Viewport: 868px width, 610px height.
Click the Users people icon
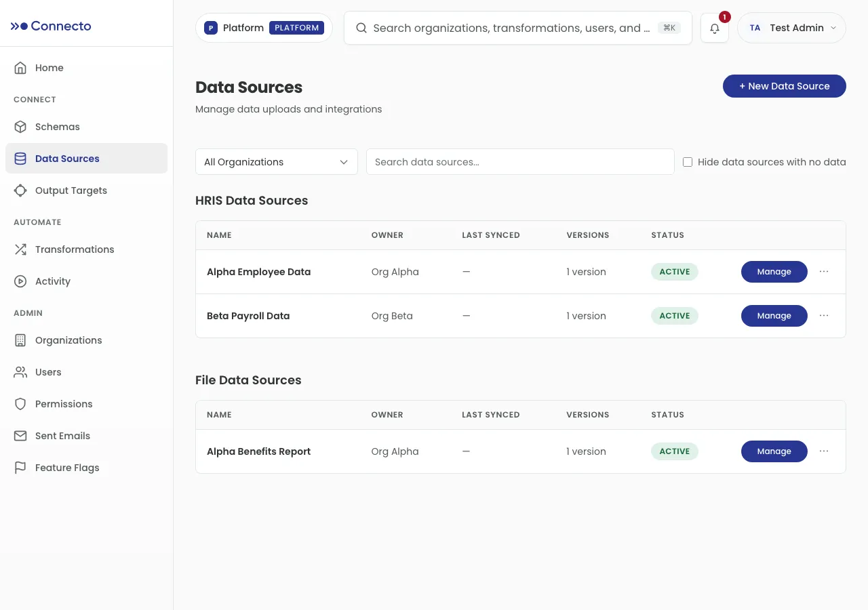20,372
